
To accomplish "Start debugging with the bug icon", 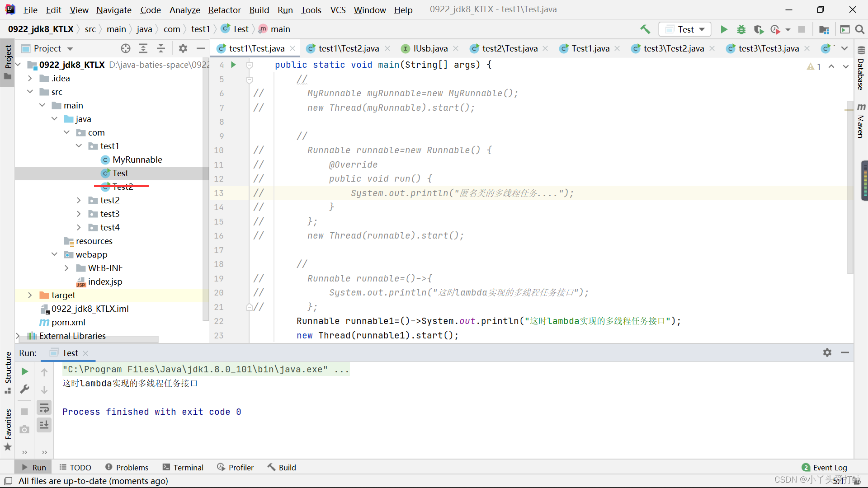I will [x=741, y=29].
